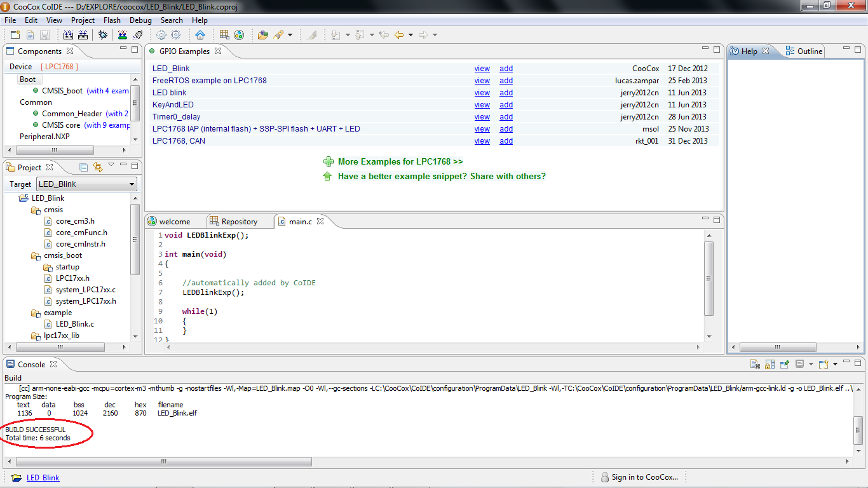Click the open folder toolbar icon
Image resolution: width=868 pixels, height=488 pixels.
coord(263,35)
